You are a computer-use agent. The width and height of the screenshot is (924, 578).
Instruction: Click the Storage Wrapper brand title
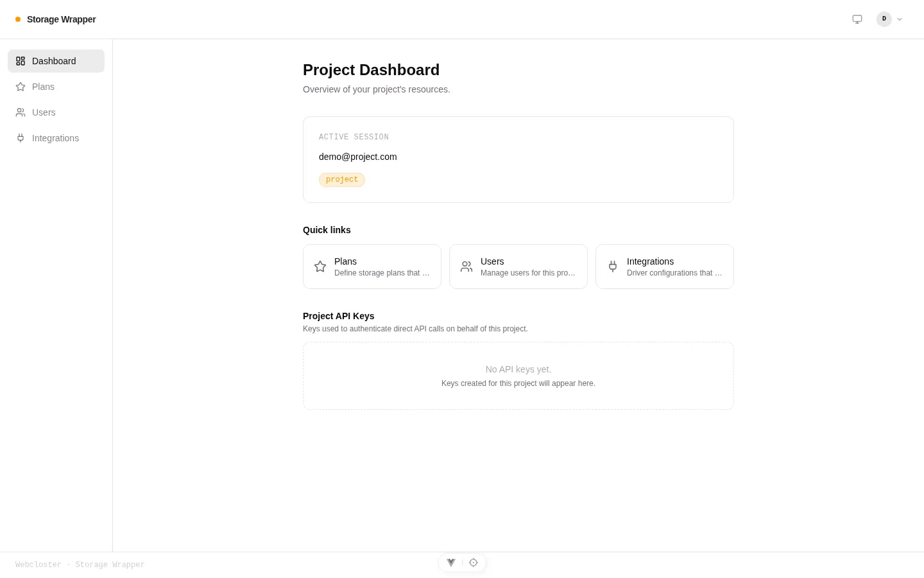tap(62, 19)
